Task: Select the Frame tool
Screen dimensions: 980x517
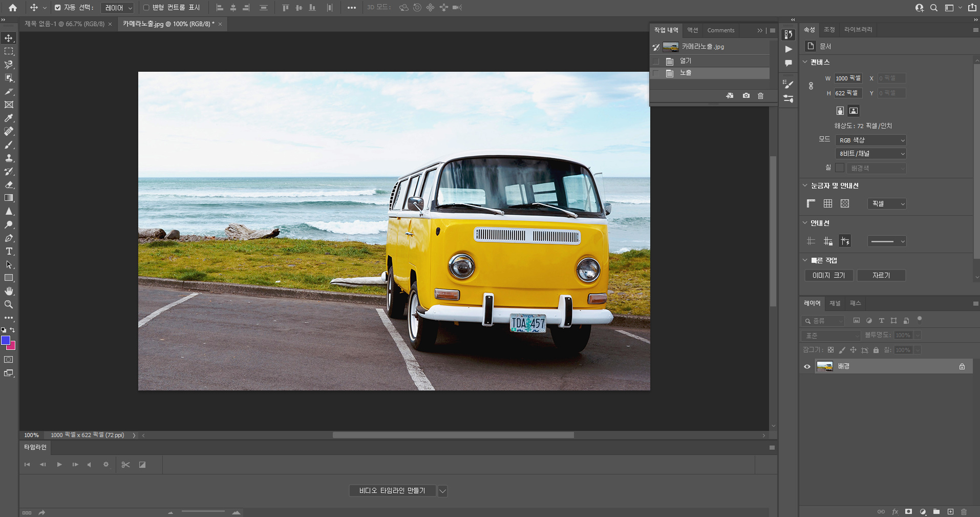Action: pyautogui.click(x=9, y=105)
